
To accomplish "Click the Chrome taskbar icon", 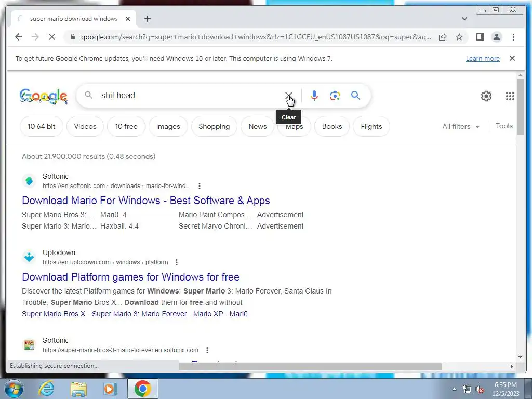I will coord(142,389).
